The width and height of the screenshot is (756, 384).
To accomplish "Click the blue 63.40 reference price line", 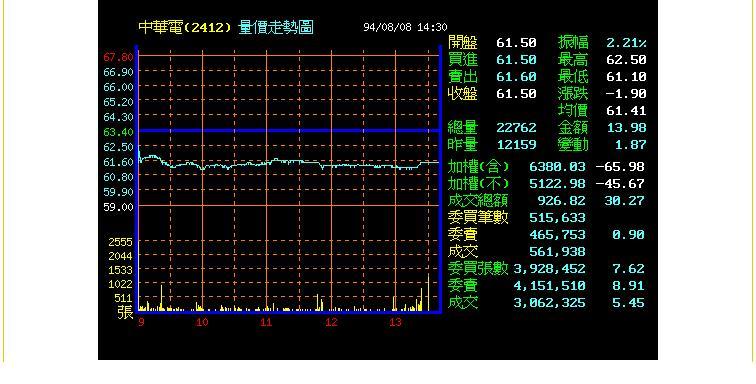I will point(289,130).
